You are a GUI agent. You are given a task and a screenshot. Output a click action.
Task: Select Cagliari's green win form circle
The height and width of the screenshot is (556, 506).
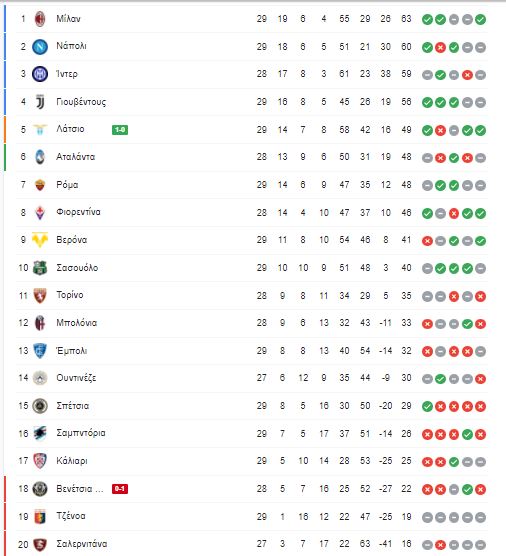point(454,462)
